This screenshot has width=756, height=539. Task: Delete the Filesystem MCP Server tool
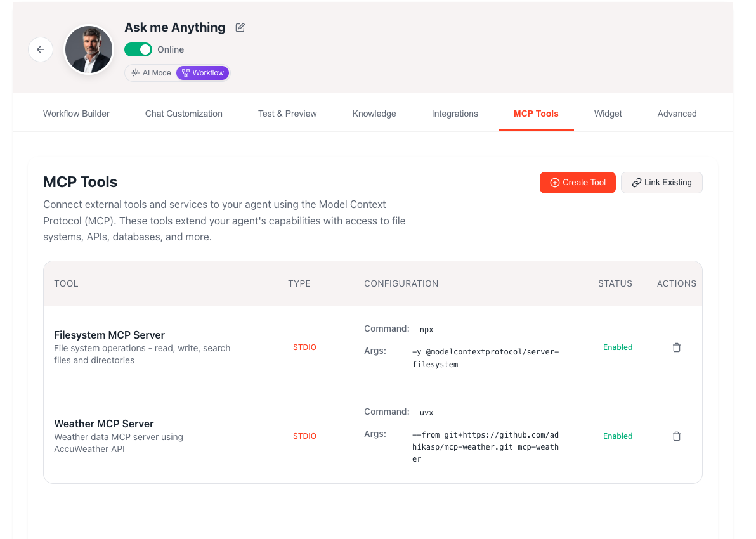point(676,347)
